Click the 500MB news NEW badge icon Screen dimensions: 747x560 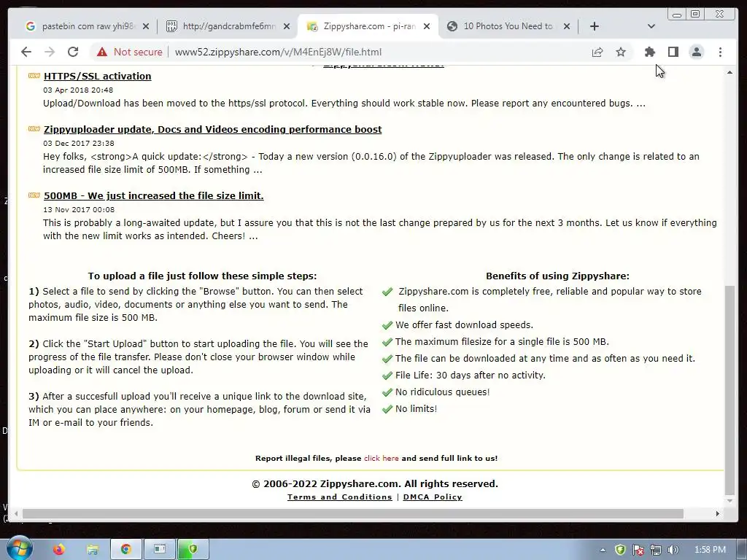[x=34, y=195]
